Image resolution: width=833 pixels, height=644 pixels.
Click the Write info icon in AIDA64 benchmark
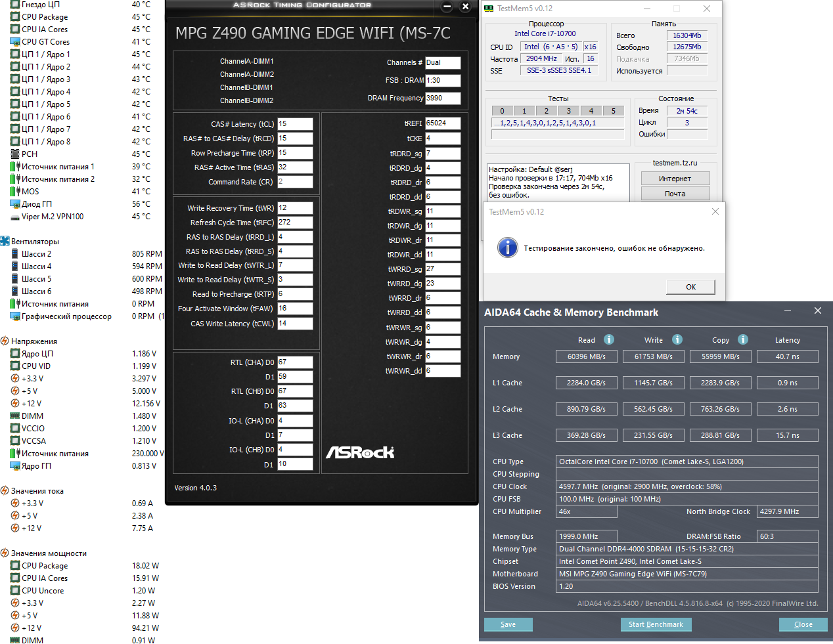point(677,339)
